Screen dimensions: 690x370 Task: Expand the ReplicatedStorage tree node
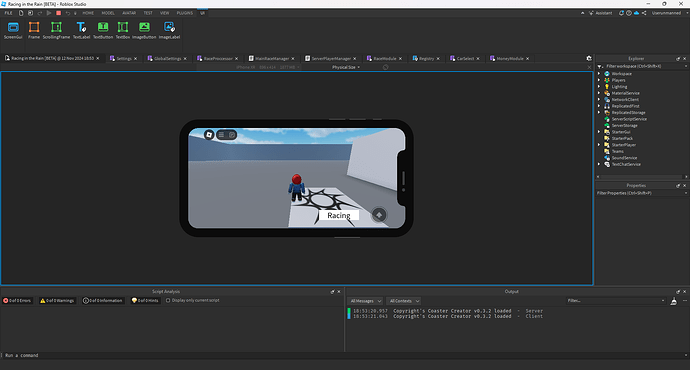click(x=599, y=113)
